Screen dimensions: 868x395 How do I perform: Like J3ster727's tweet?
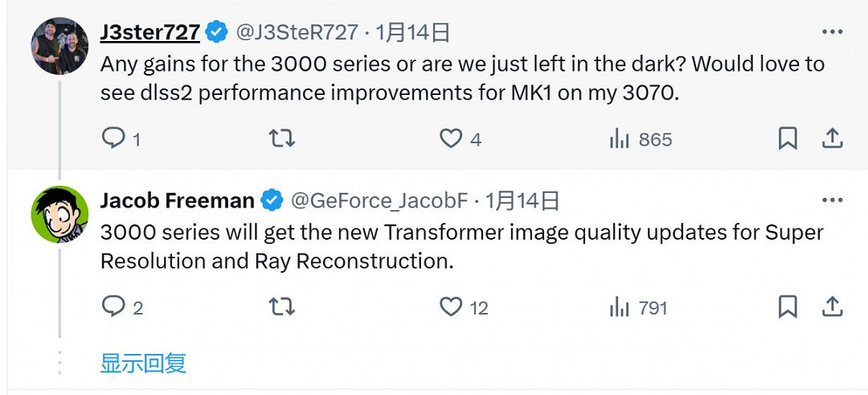click(451, 139)
